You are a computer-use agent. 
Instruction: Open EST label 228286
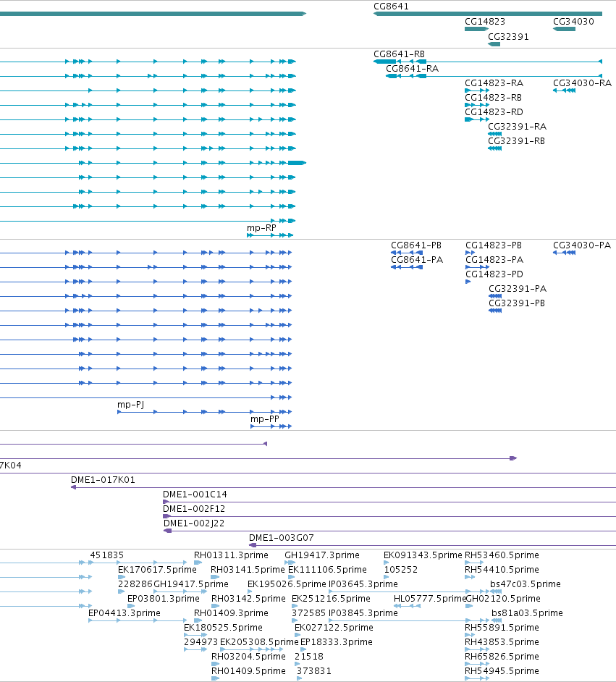pyautogui.click(x=135, y=584)
